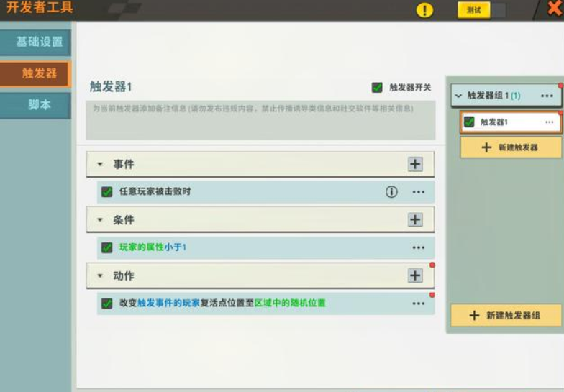Add a new event with plus icon
This screenshot has width=564, height=392.
pos(415,164)
